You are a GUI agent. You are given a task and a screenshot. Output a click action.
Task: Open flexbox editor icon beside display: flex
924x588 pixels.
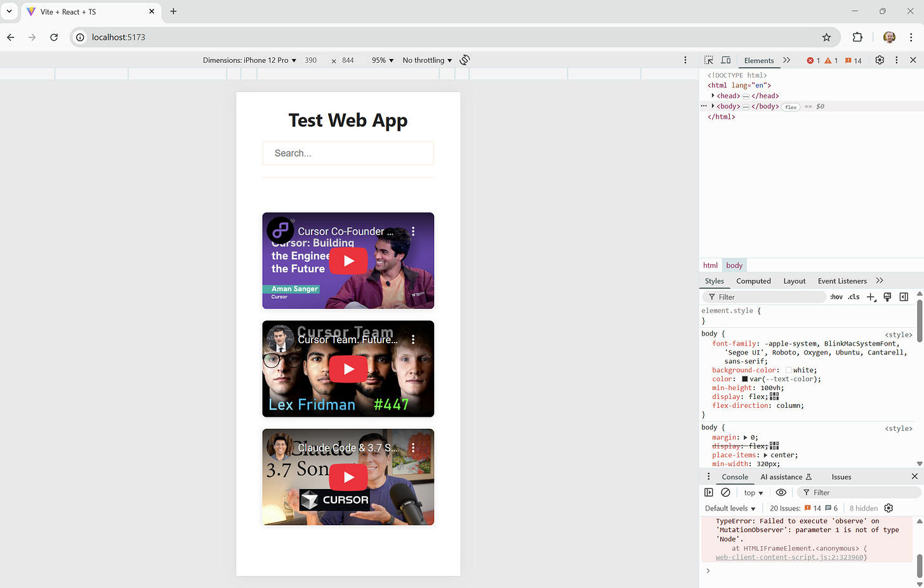[774, 396]
